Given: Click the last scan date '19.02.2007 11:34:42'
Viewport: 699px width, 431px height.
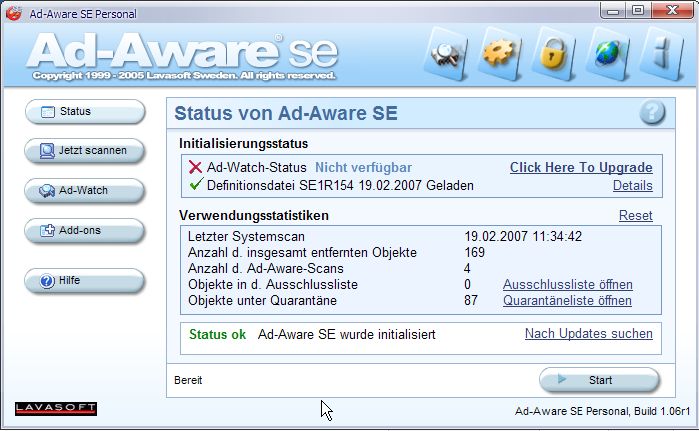Looking at the screenshot, I should click(523, 236).
